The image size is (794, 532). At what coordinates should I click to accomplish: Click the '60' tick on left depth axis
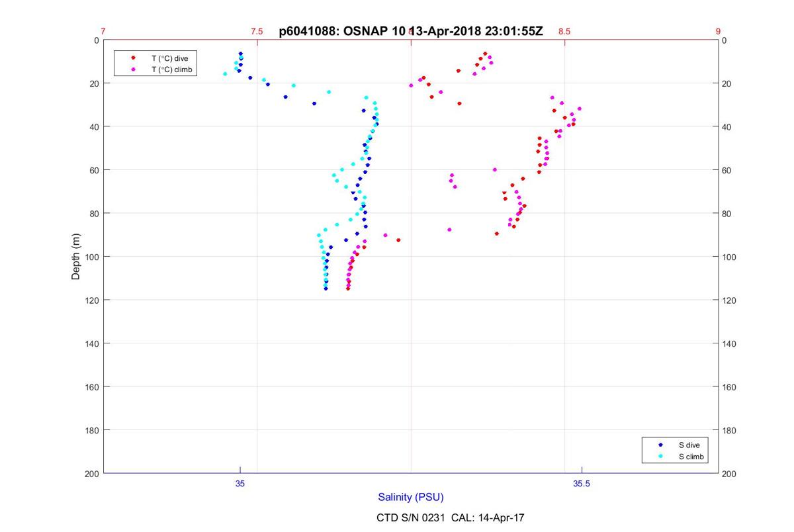coord(95,170)
